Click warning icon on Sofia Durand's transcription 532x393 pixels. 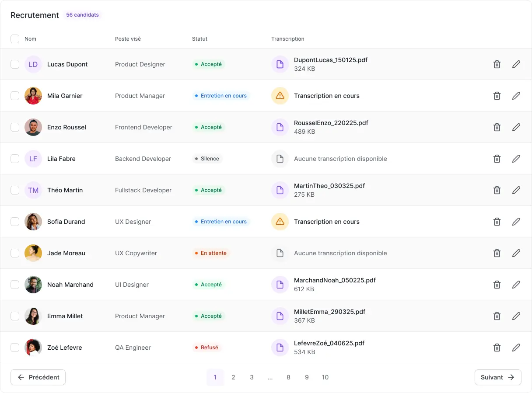click(x=280, y=222)
